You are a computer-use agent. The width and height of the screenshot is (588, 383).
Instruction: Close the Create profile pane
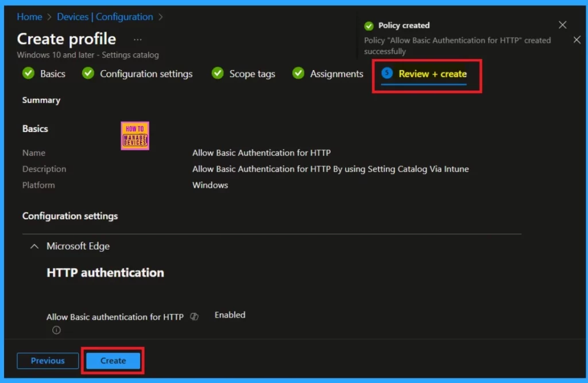tap(577, 40)
